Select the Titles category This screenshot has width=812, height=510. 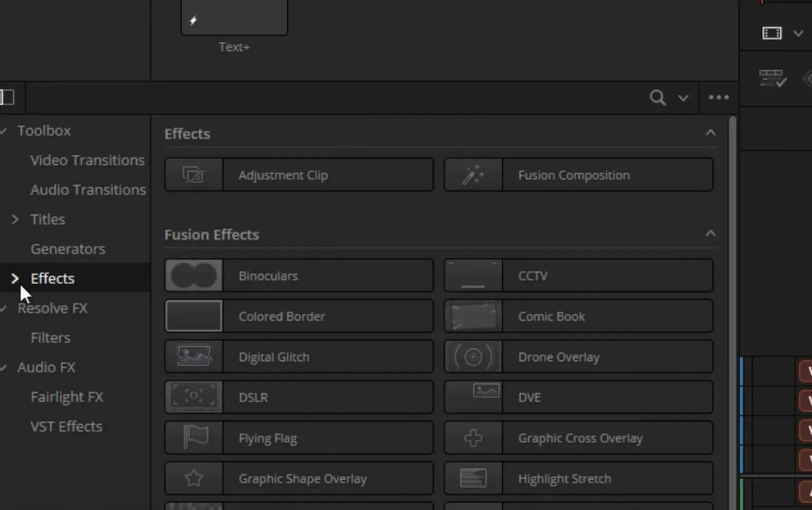coord(48,219)
